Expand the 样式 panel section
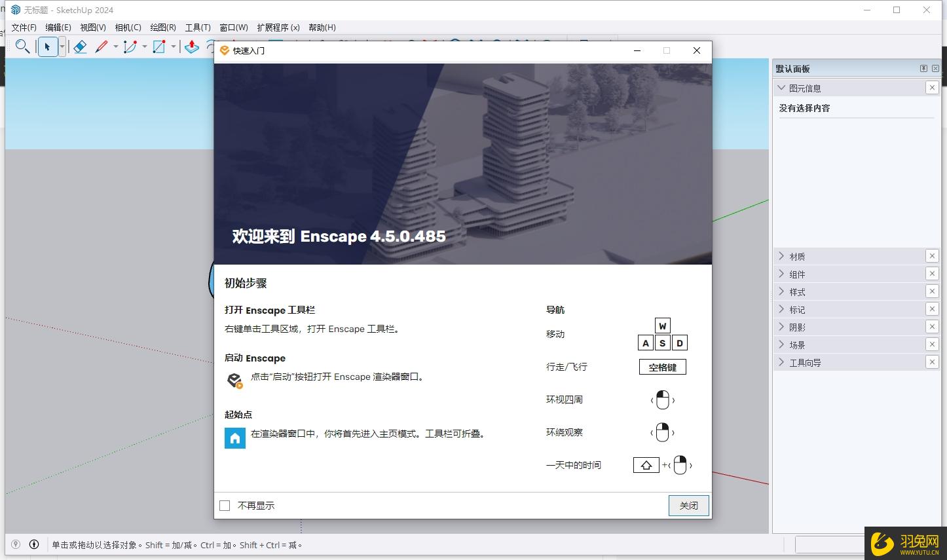947x560 pixels. pyautogui.click(x=781, y=291)
